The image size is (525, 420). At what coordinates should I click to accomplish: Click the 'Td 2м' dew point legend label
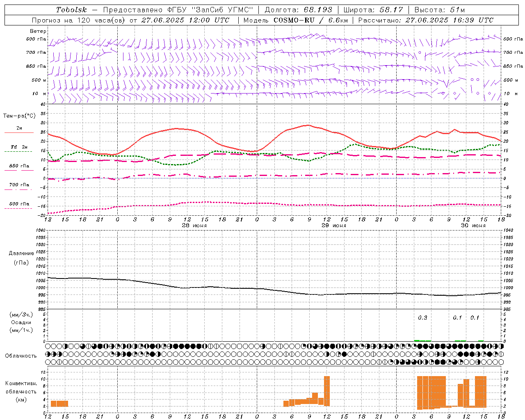click(x=19, y=147)
